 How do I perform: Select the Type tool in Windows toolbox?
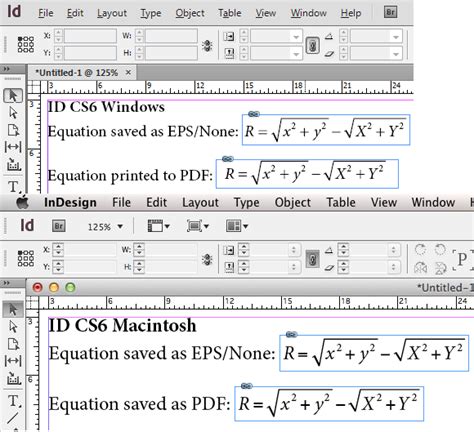[13, 186]
